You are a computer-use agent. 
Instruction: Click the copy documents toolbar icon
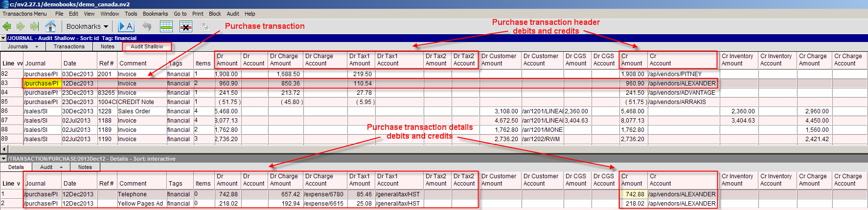(x=205, y=26)
